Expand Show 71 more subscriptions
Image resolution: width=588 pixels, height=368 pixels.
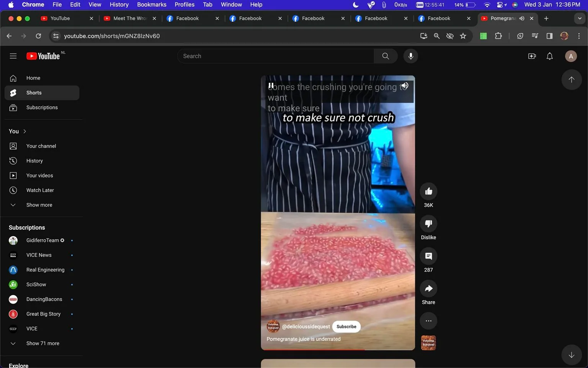tap(42, 343)
